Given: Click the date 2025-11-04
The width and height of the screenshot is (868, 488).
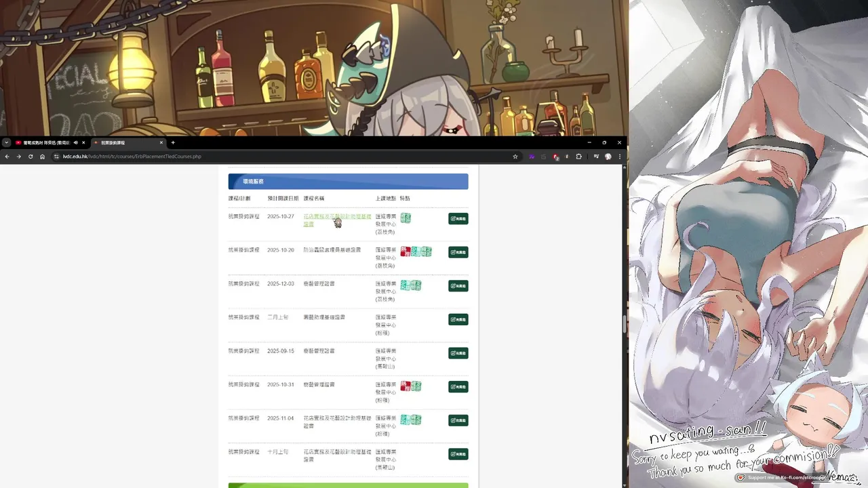Looking at the screenshot, I should click(x=281, y=418).
